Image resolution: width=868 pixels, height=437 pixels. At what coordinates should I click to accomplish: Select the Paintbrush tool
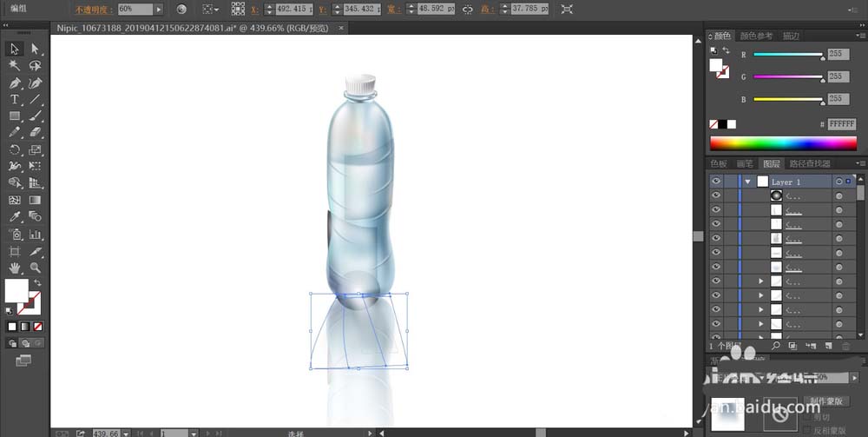(36, 116)
